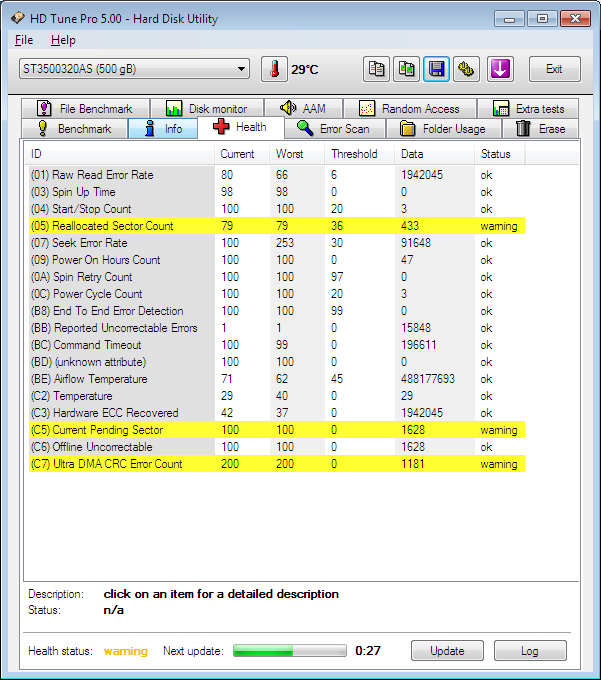Image resolution: width=601 pixels, height=680 pixels.
Task: Switch to the Error Scan tab
Action: tap(334, 129)
